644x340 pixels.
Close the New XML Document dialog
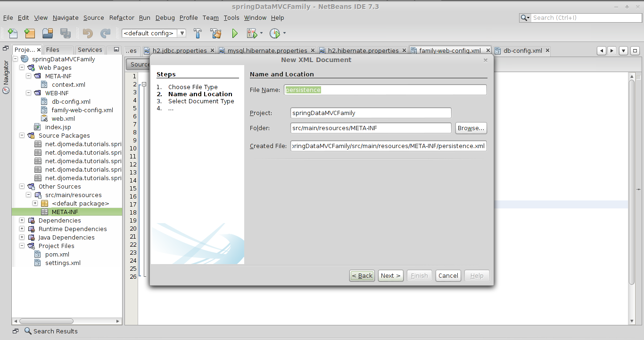click(486, 60)
